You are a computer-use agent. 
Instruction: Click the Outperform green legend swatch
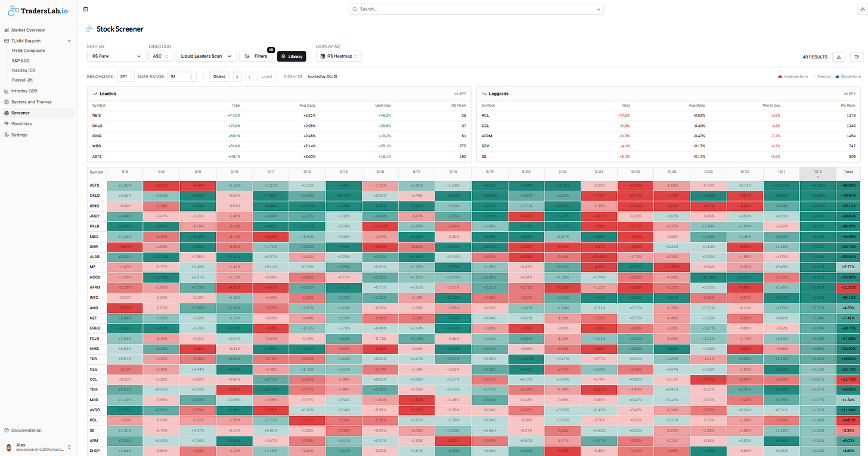(838, 76)
